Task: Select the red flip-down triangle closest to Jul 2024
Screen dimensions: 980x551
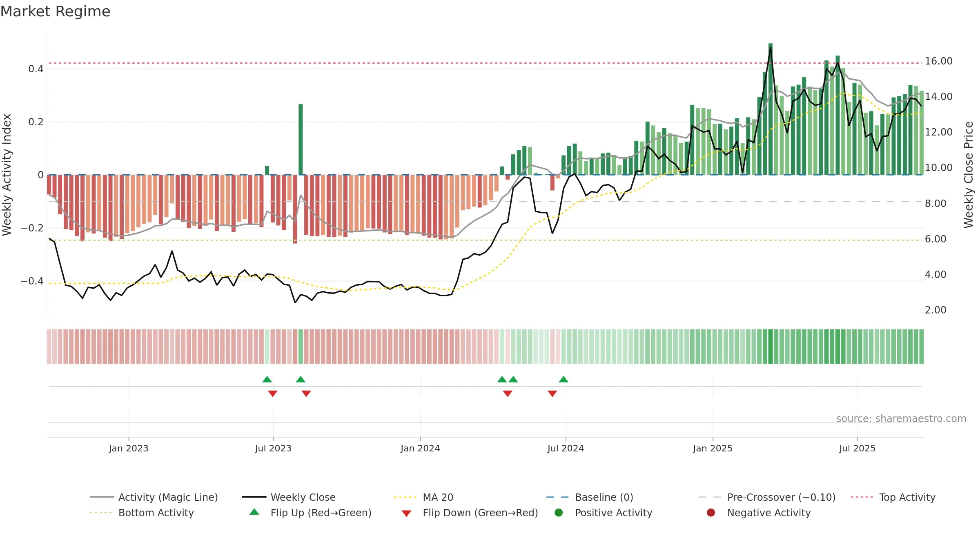Action: click(x=552, y=393)
